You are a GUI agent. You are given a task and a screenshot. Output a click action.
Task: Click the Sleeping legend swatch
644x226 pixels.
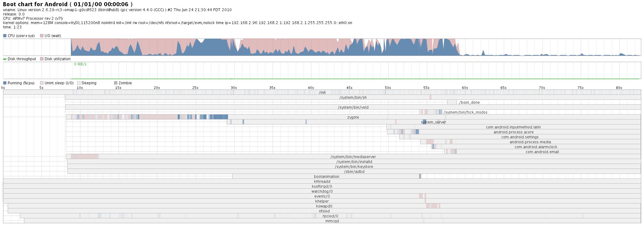pos(79,83)
